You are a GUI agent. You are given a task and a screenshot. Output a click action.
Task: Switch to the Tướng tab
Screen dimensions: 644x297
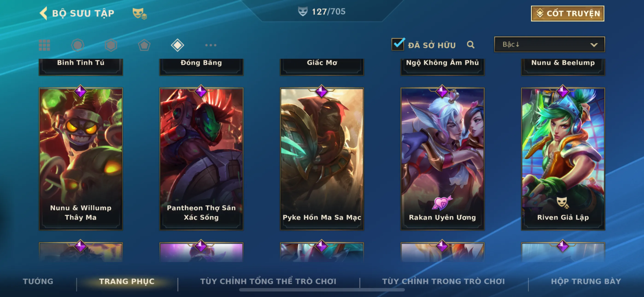pyautogui.click(x=38, y=281)
